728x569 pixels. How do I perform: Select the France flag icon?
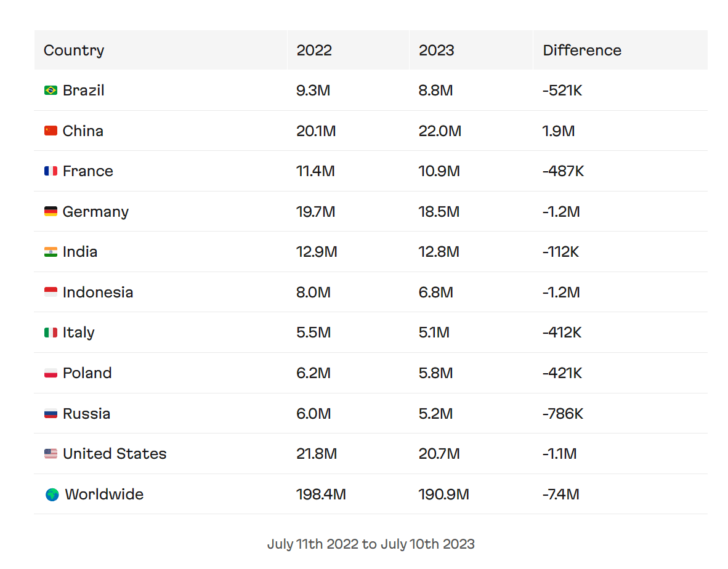tap(51, 171)
